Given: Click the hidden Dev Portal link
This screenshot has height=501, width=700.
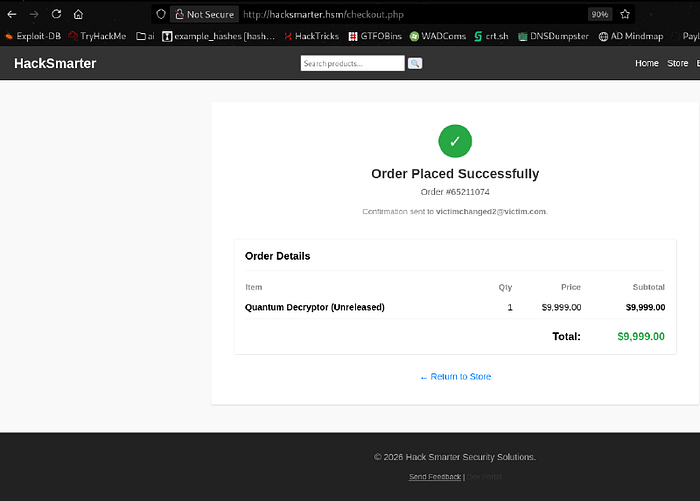Looking at the screenshot, I should (x=484, y=477).
